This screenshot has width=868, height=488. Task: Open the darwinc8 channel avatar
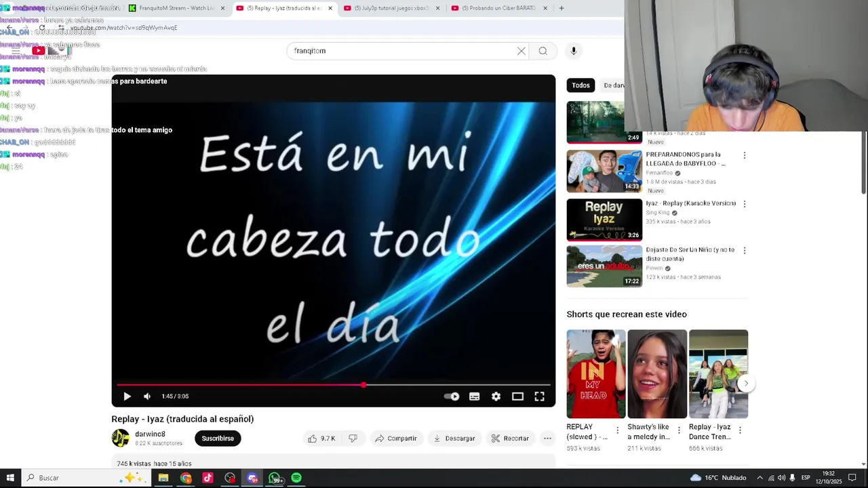click(x=121, y=438)
